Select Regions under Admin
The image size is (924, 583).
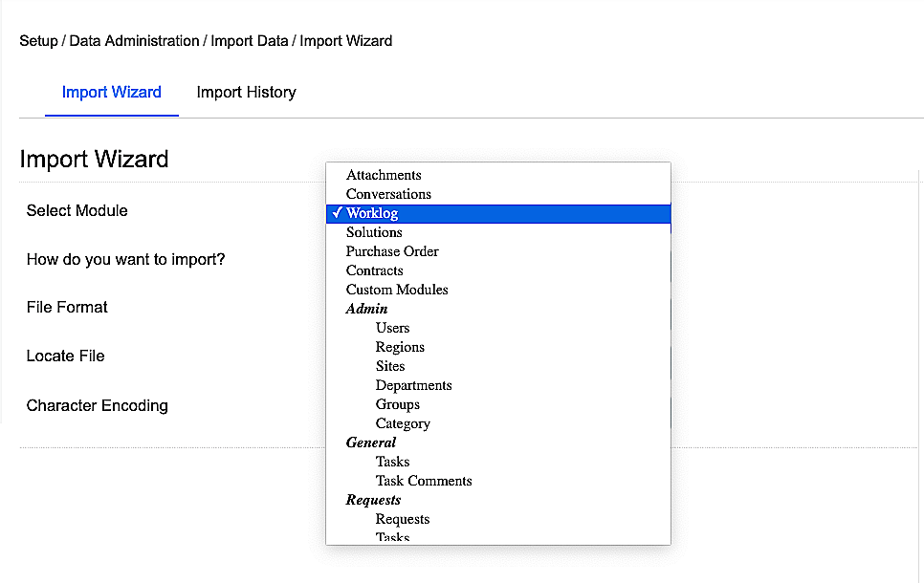tap(400, 347)
